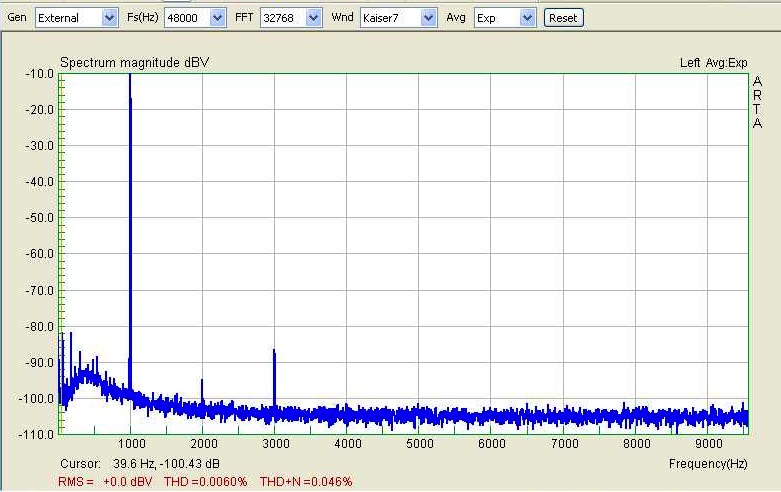Click the -80.0 y-axis label
The height and width of the screenshot is (492, 781).
[39, 327]
